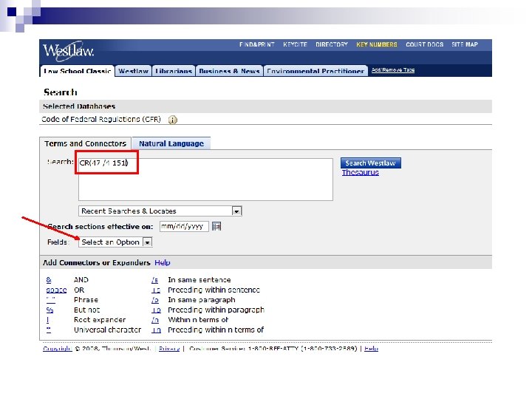This screenshot has height=399, width=532.
Task: Open the Thesaurus link
Action: click(360, 172)
